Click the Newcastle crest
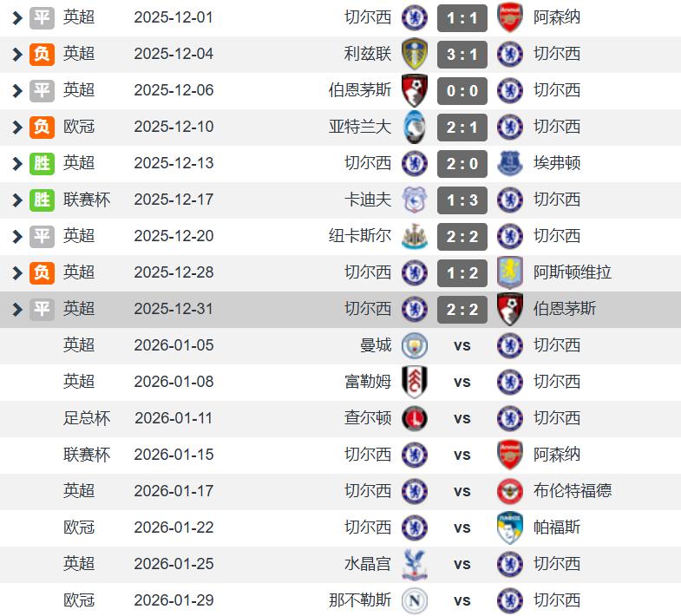The image size is (681, 616). pos(415,236)
